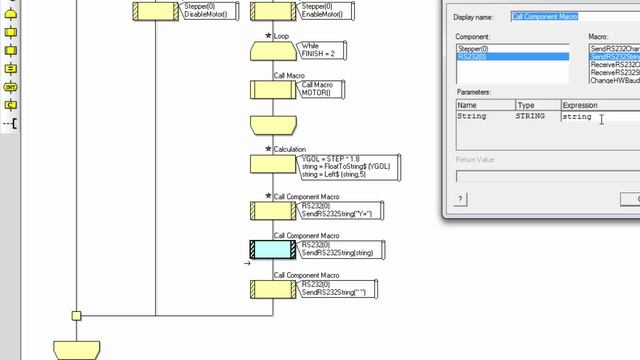This screenshot has width=640, height=360.
Task: Choose Stepper(0) in Component list
Action: pos(512,49)
